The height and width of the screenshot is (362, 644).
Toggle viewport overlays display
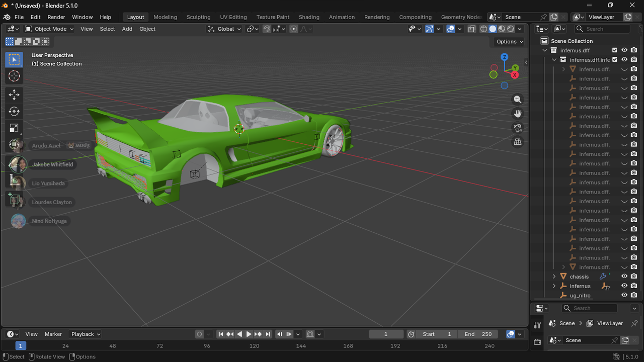(x=451, y=29)
